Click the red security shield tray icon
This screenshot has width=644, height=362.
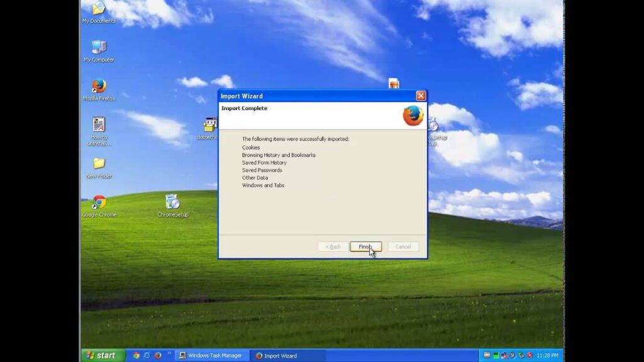click(x=530, y=356)
